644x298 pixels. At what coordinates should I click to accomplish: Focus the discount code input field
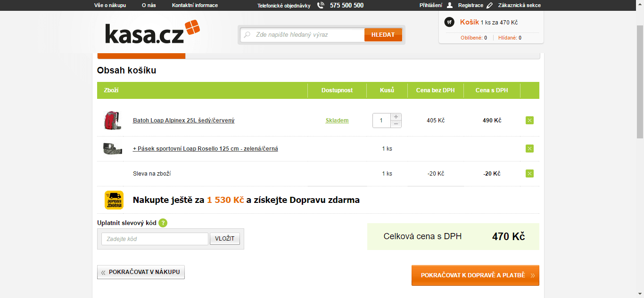click(155, 239)
